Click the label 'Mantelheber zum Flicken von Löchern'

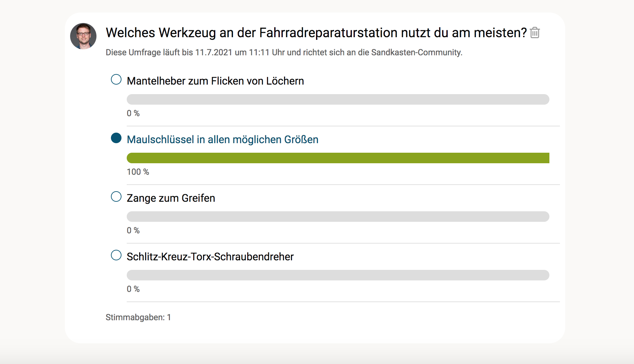(215, 81)
